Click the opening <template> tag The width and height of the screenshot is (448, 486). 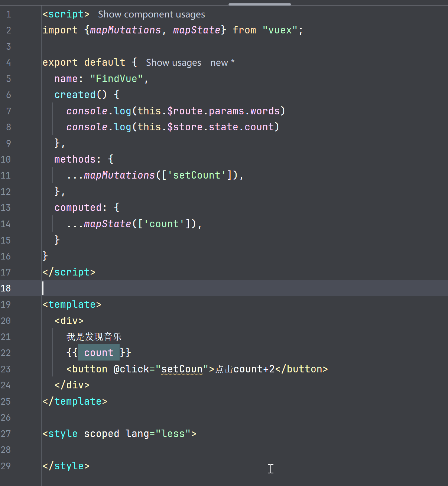[x=72, y=304]
